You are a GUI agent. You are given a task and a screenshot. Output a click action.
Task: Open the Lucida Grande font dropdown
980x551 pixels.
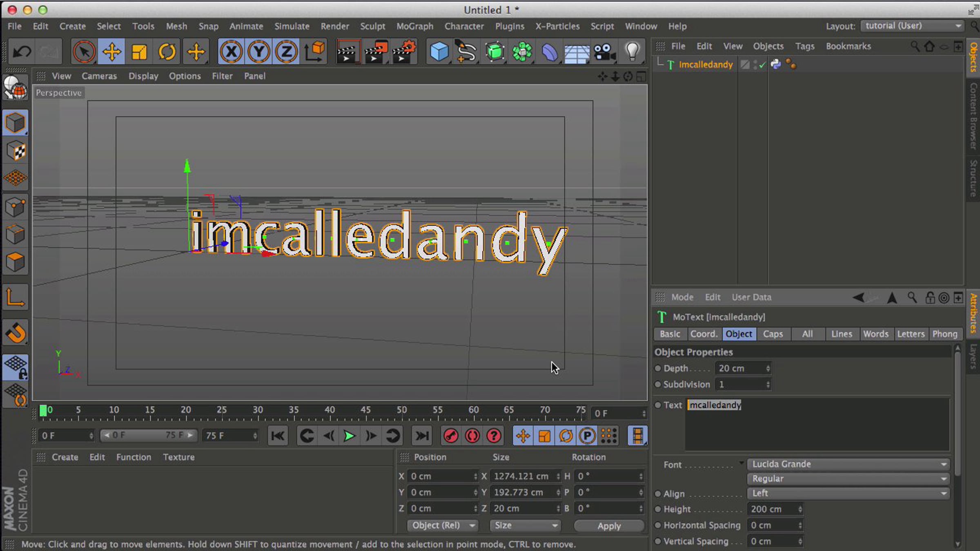pyautogui.click(x=849, y=464)
